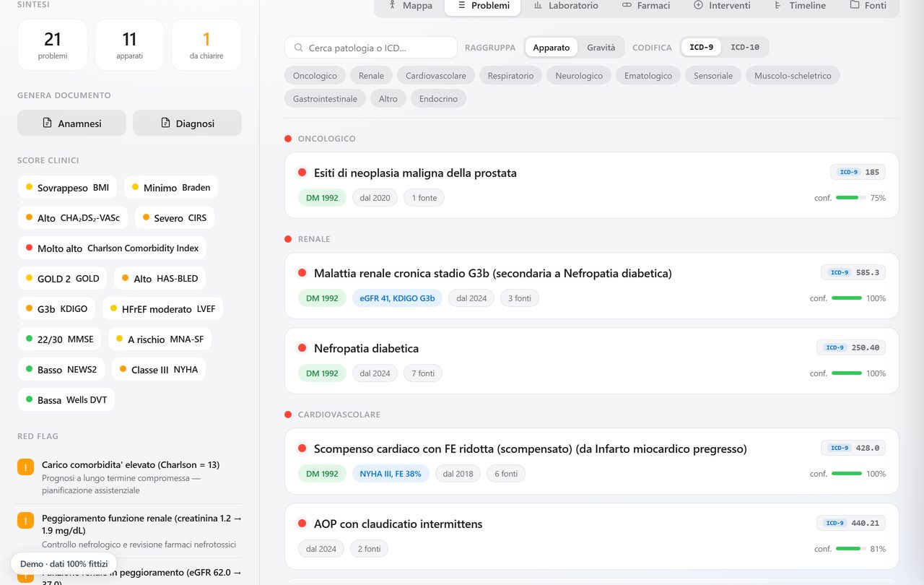Switch coding to ICD-10
The image size is (924, 585).
(x=745, y=48)
